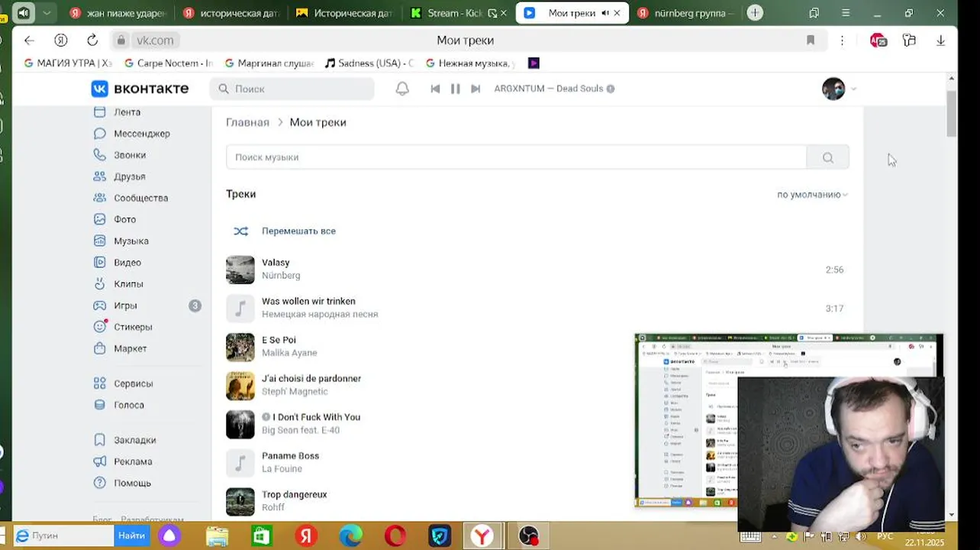Open Лента in the sidebar
This screenshot has height=550, width=980.
(x=127, y=112)
